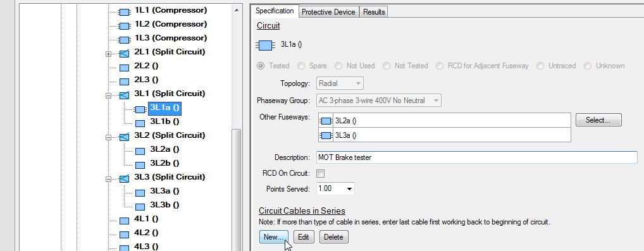Viewport: 644px width, 251px height.
Task: Click the circuit icon beside the 3L1a heading
Action: tap(265, 45)
